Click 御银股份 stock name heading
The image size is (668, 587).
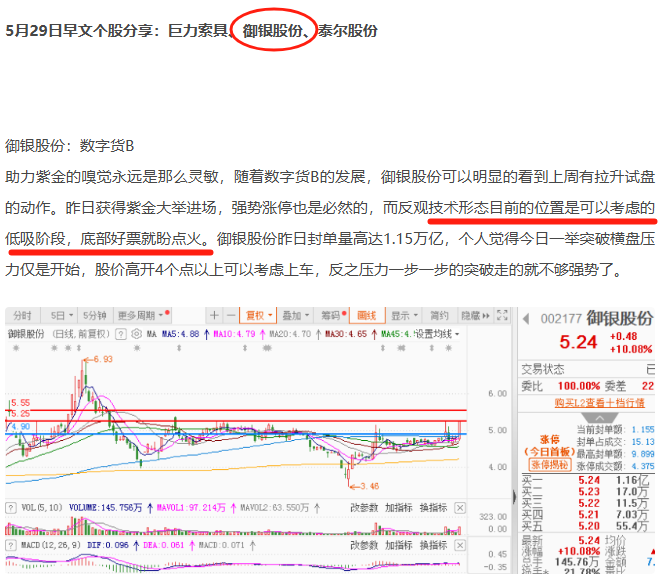pos(619,319)
